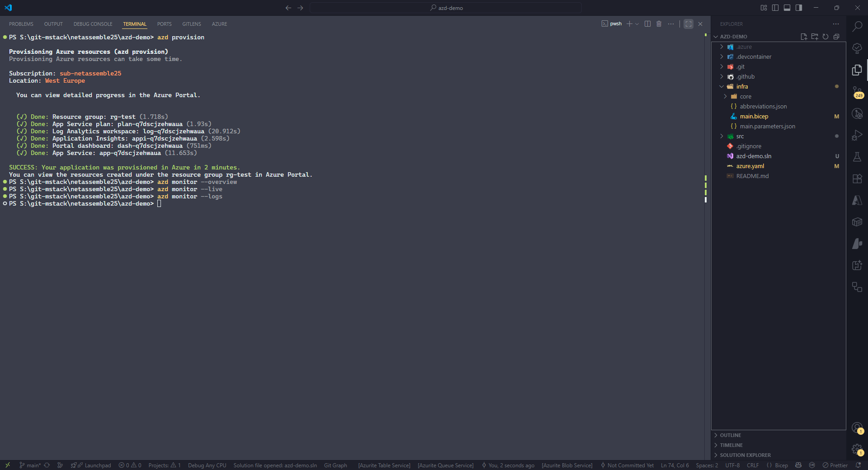Viewport: 868px width, 470px height.
Task: Expand the src folder
Action: (x=740, y=136)
